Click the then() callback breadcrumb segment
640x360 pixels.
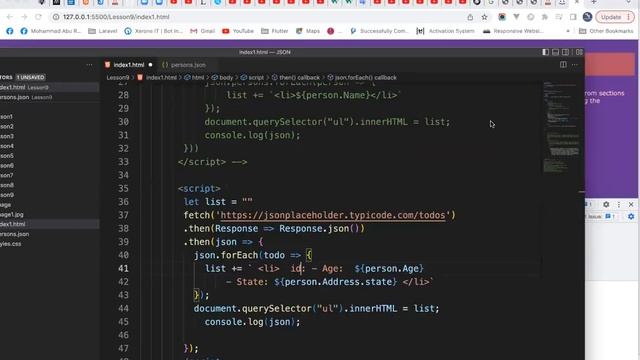coord(296,78)
